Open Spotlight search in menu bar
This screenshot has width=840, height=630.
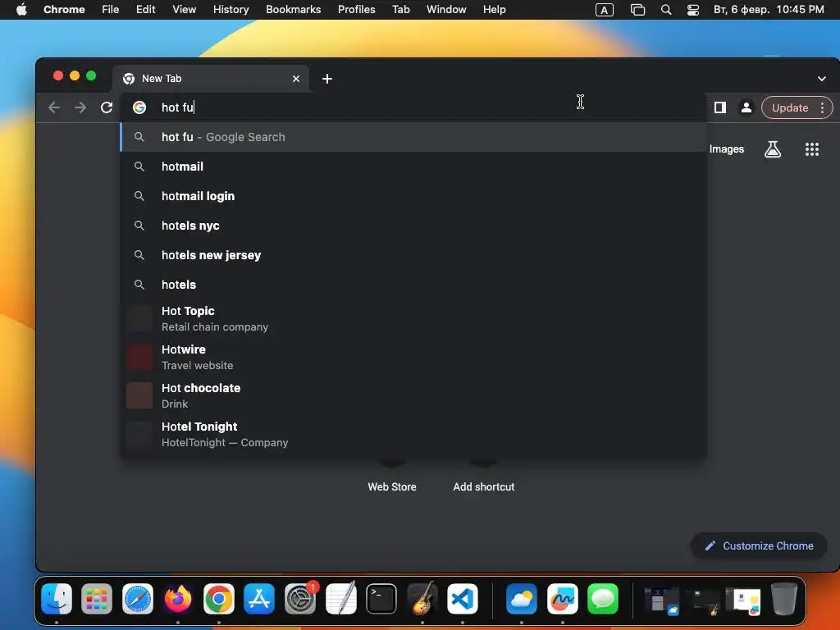tap(666, 10)
